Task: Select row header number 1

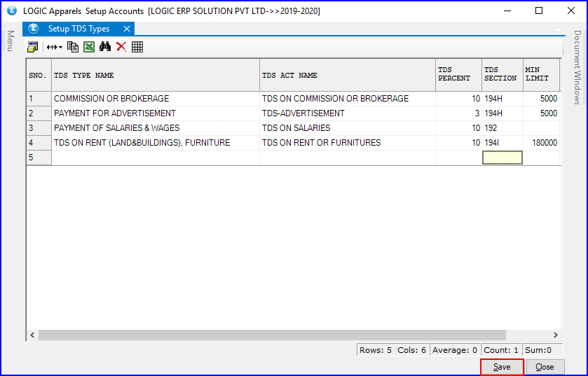Action: pos(39,99)
